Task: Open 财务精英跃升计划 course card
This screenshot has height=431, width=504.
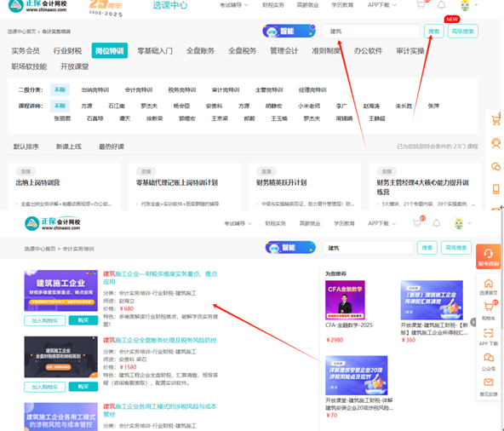Action: click(x=305, y=187)
